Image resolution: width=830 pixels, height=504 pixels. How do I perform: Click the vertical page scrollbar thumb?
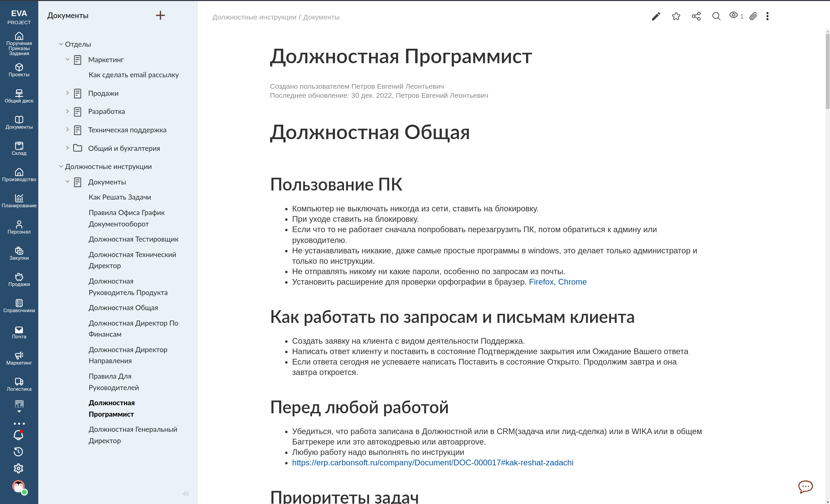(827, 71)
